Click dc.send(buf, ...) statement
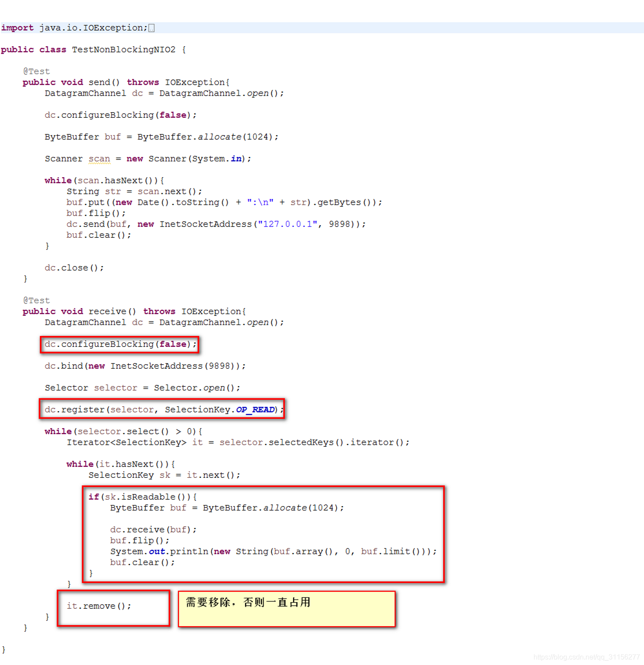The height and width of the screenshot is (665, 644). (216, 224)
